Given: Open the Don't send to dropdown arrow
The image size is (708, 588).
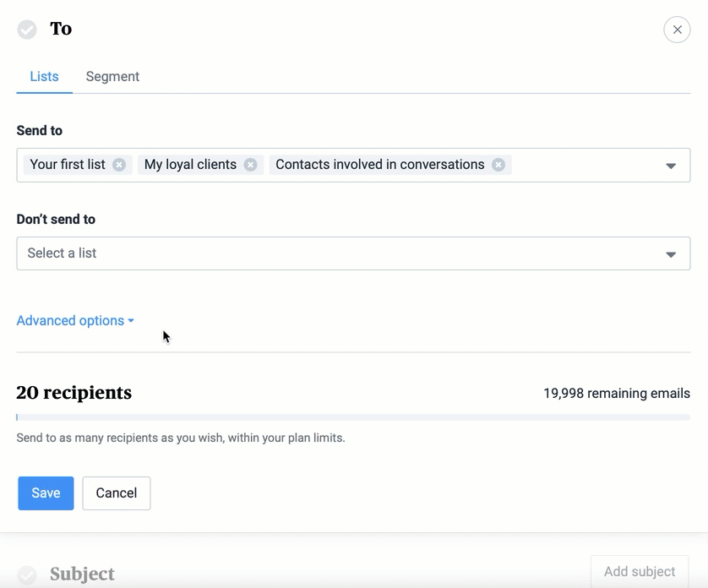Looking at the screenshot, I should (x=671, y=254).
